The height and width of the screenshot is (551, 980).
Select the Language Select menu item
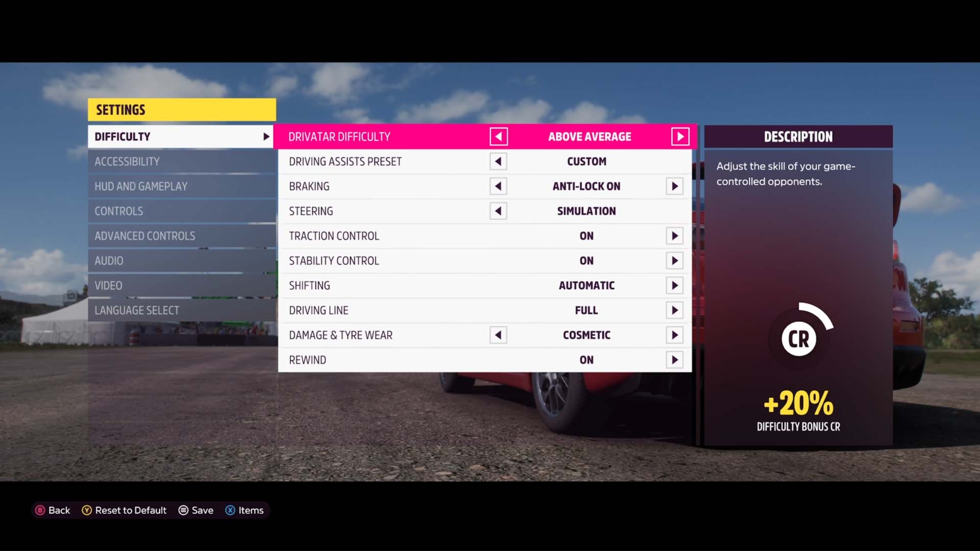(137, 310)
